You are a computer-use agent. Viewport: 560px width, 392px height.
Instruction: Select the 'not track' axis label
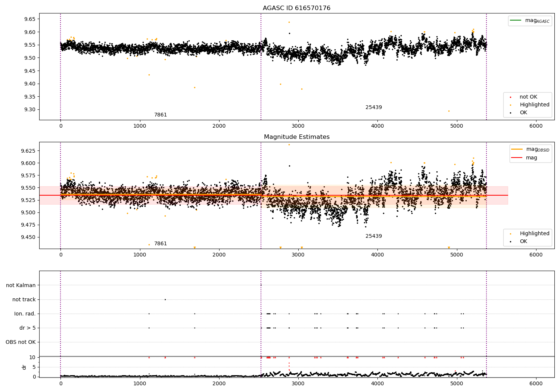tap(24, 300)
